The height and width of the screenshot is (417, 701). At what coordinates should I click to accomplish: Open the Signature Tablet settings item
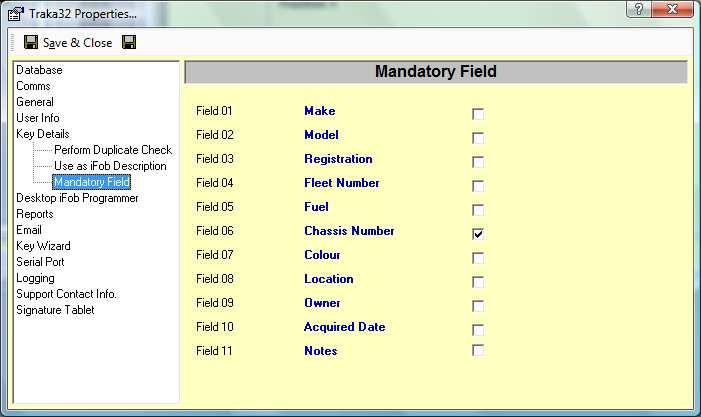pyautogui.click(x=55, y=310)
